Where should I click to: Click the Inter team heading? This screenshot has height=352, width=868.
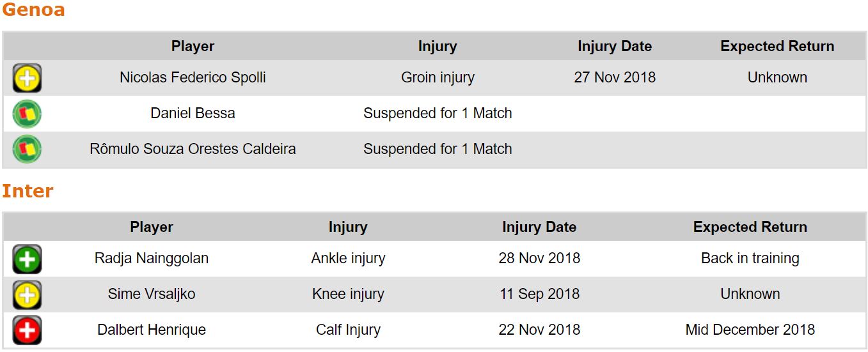[x=28, y=191]
